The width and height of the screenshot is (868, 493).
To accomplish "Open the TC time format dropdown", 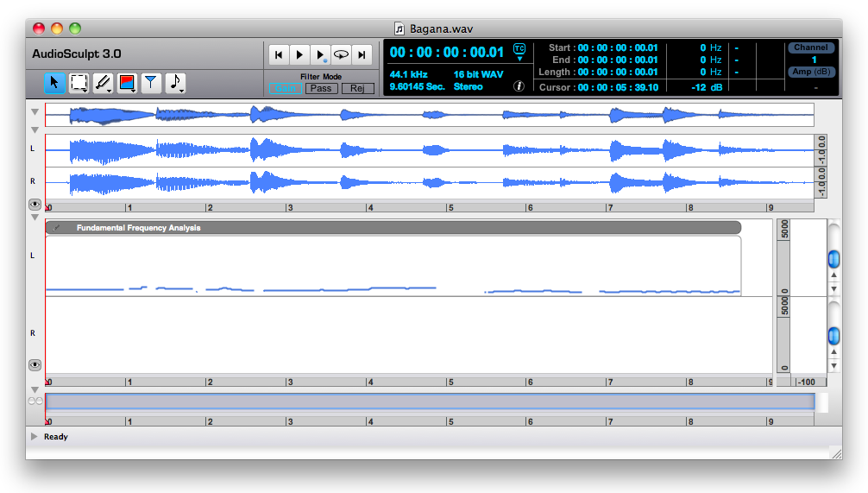I will pyautogui.click(x=519, y=52).
